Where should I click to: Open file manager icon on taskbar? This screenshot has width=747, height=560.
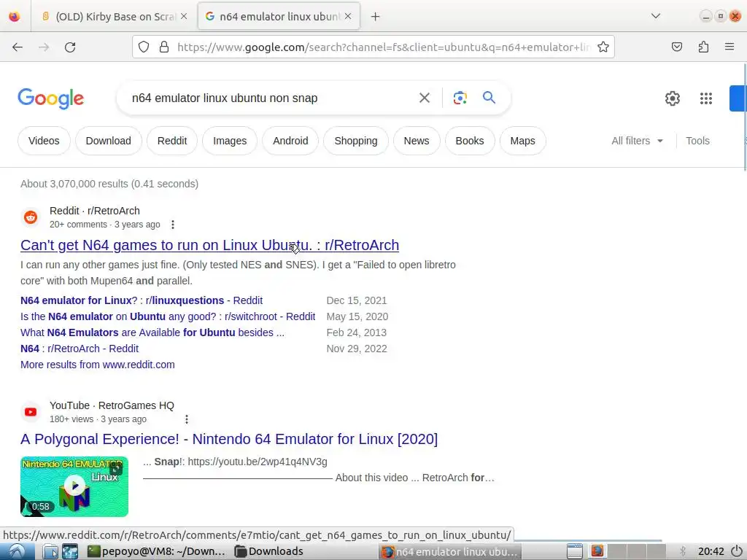[x=50, y=551]
